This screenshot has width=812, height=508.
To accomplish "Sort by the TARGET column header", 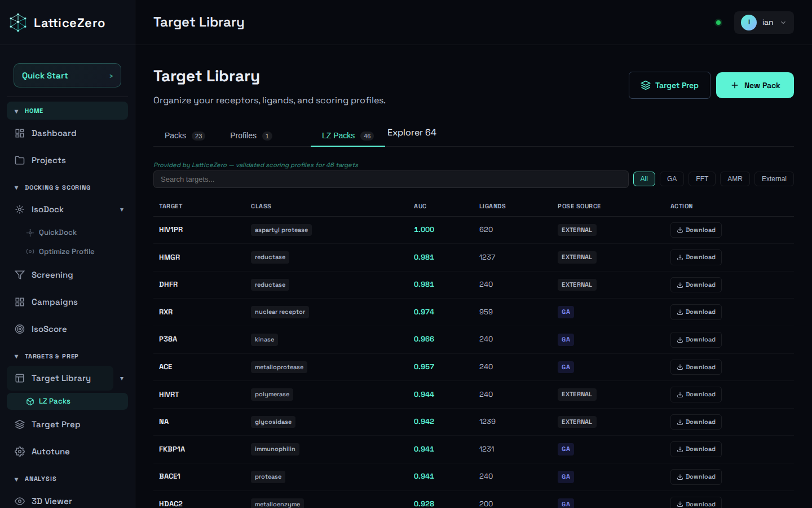I will pos(171,207).
